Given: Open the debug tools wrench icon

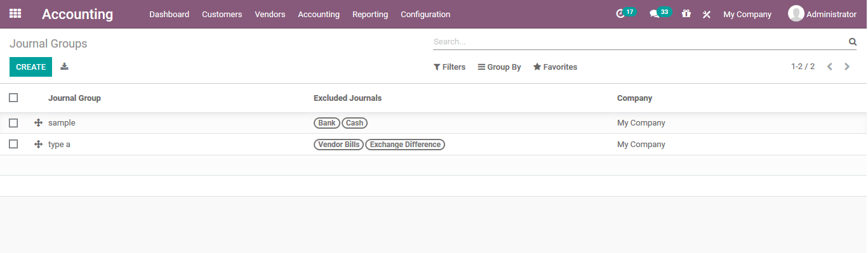Looking at the screenshot, I should [x=707, y=14].
